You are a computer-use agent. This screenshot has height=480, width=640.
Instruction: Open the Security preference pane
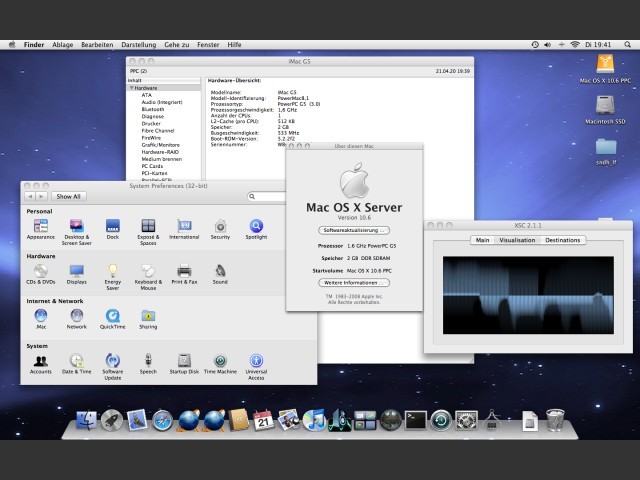point(220,229)
